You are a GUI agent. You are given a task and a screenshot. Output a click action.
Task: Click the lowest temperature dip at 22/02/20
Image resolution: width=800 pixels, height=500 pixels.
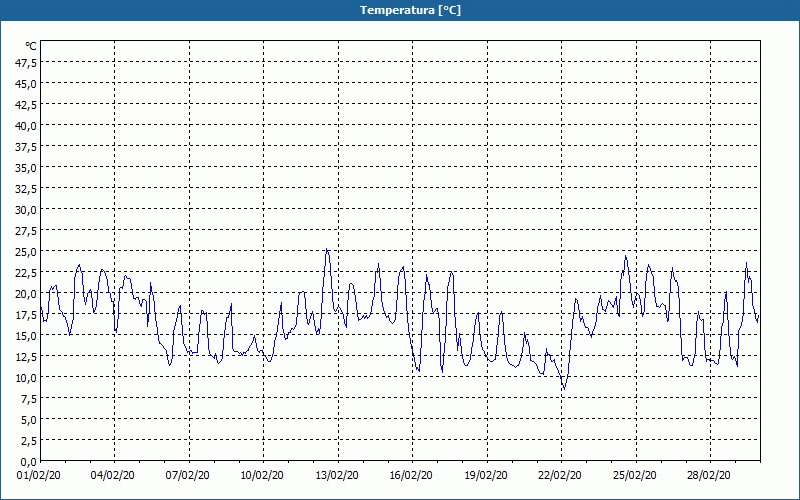pyautogui.click(x=564, y=389)
